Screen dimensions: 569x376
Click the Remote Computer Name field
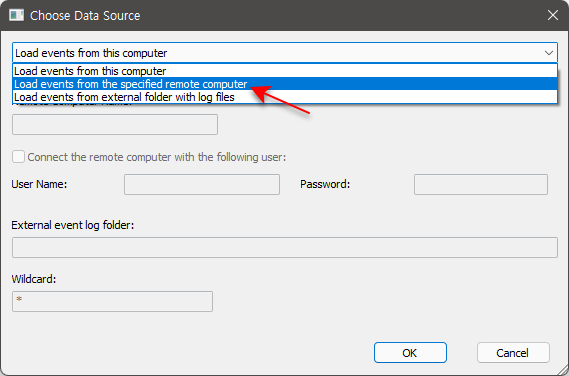tap(115, 124)
